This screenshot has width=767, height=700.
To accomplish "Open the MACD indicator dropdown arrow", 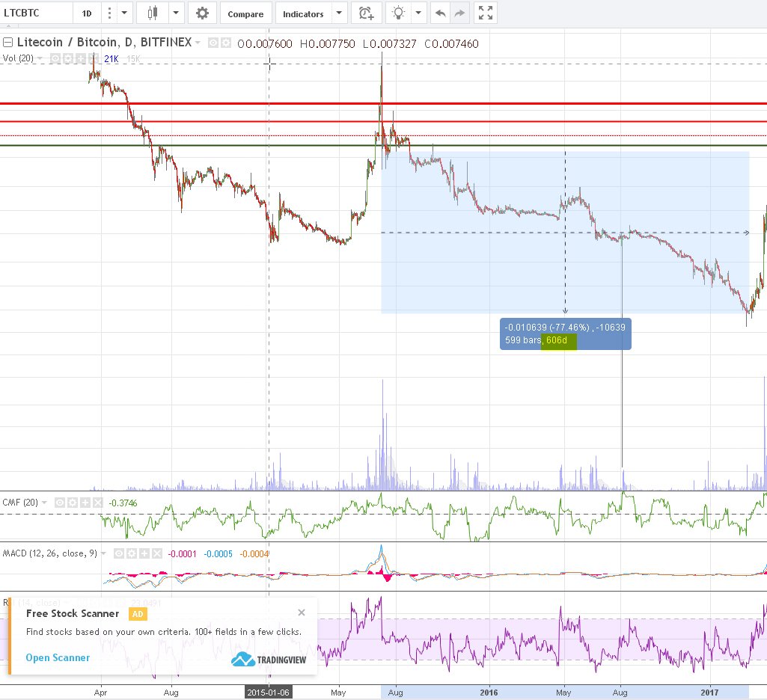I will click(x=103, y=553).
